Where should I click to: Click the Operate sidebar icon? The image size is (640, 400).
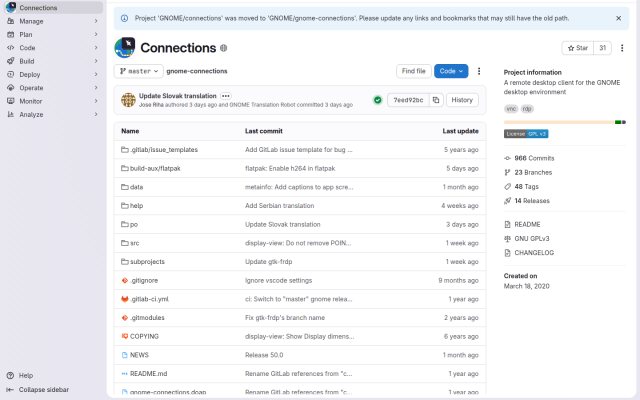point(11,88)
